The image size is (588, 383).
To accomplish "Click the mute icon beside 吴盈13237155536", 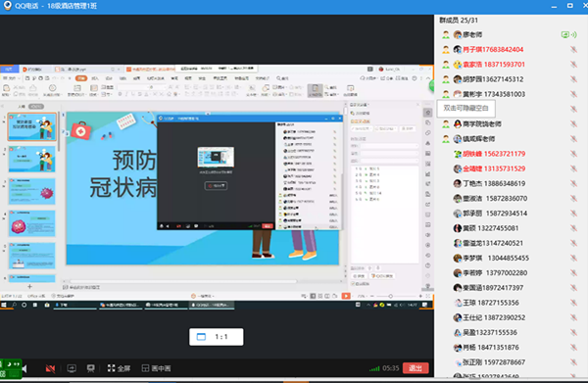I will click(573, 332).
